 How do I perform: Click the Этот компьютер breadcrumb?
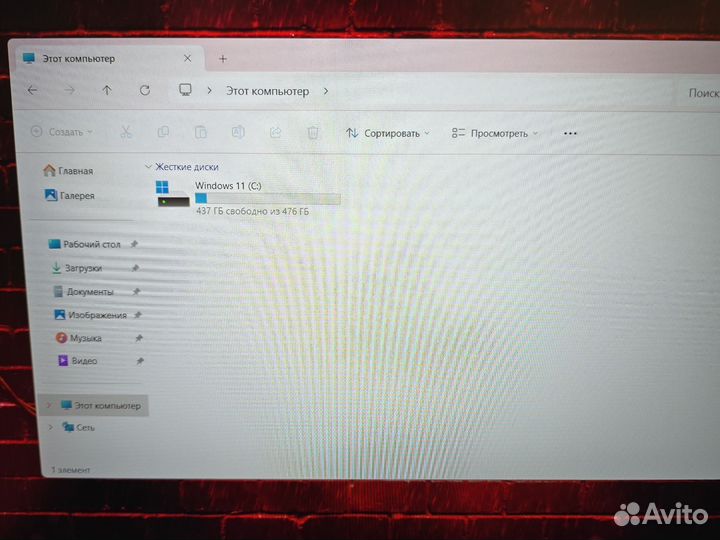point(267,91)
